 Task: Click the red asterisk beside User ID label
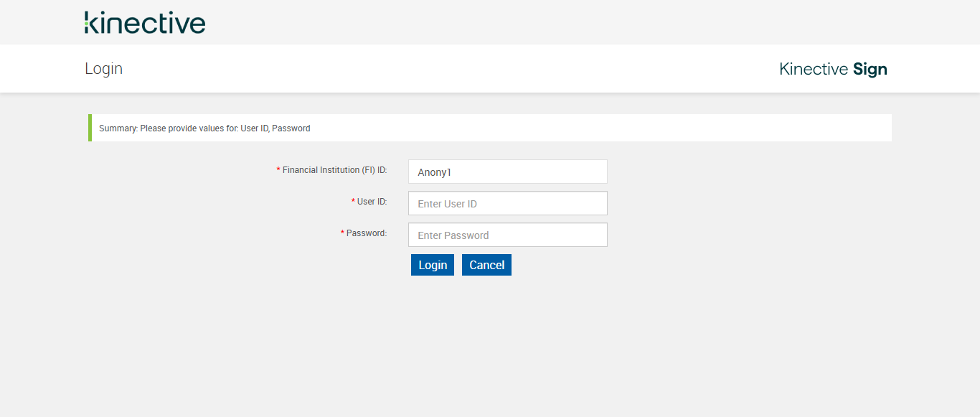353,202
